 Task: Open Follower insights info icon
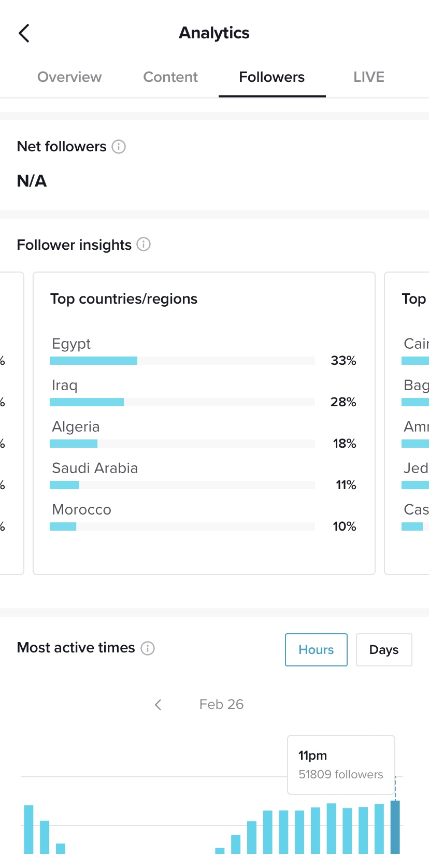[144, 244]
